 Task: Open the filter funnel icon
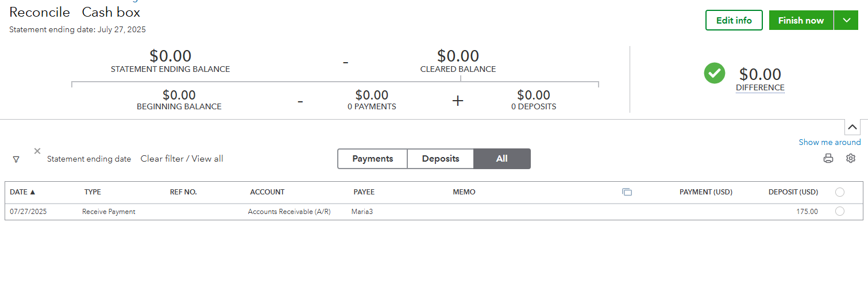pyautogui.click(x=16, y=159)
